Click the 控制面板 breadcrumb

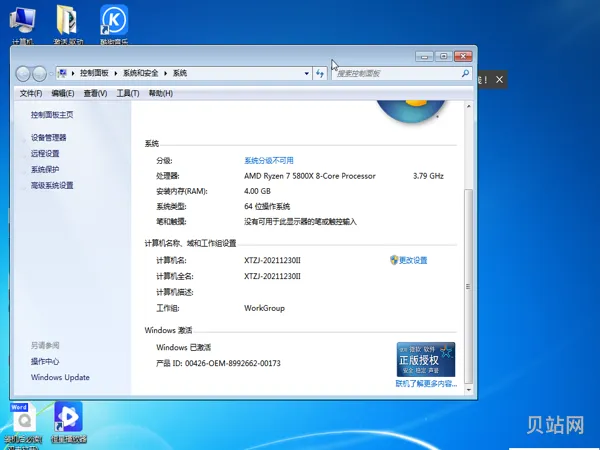94,73
